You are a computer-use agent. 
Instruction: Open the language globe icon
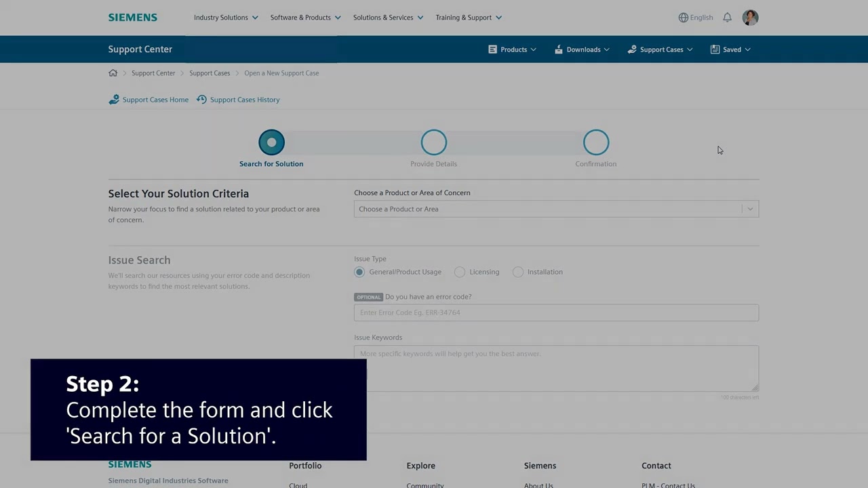coord(683,18)
